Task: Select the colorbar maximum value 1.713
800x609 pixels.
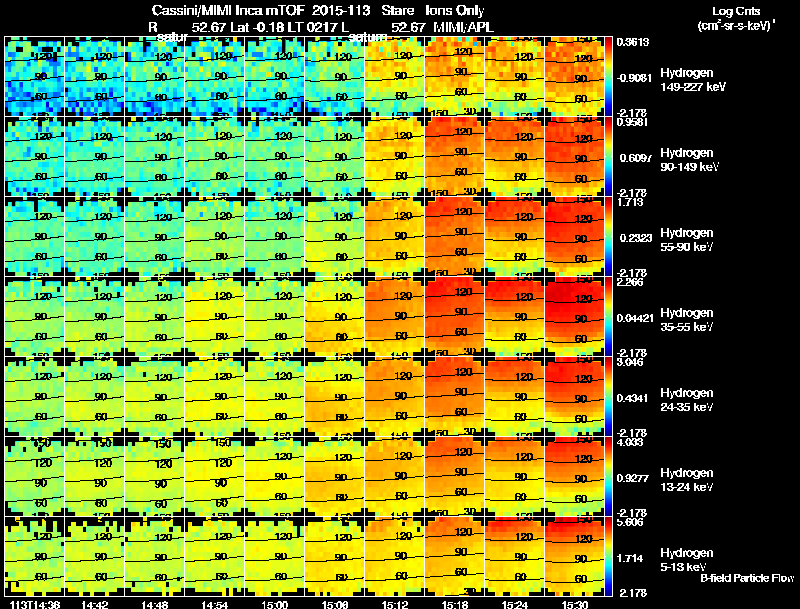Action: (630, 202)
